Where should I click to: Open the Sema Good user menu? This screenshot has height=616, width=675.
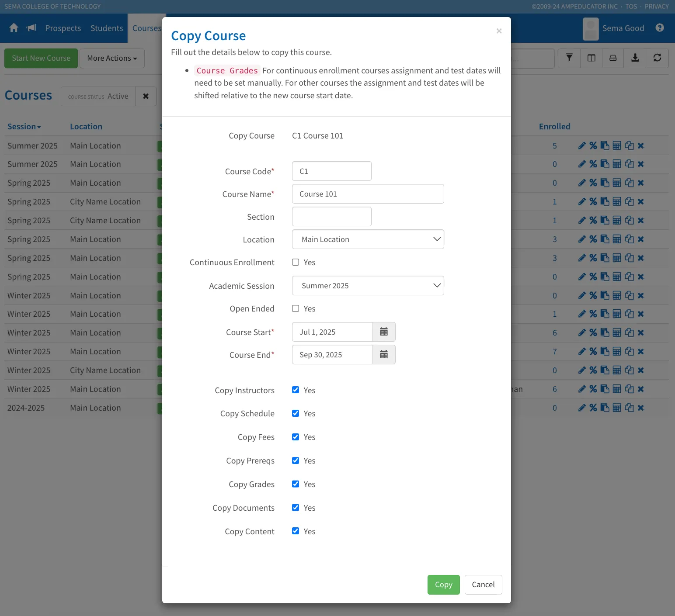614,28
